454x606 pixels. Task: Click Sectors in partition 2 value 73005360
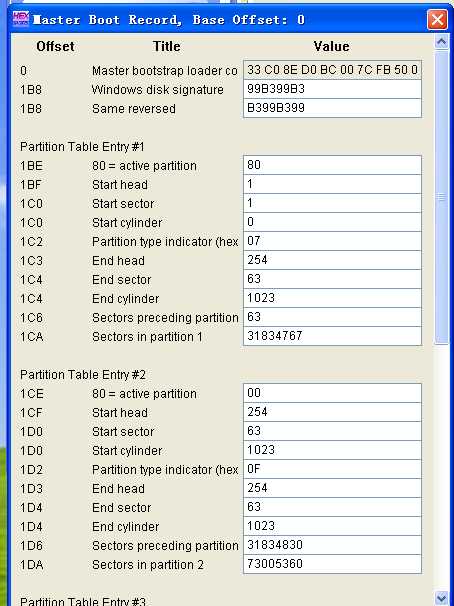pos(332,564)
